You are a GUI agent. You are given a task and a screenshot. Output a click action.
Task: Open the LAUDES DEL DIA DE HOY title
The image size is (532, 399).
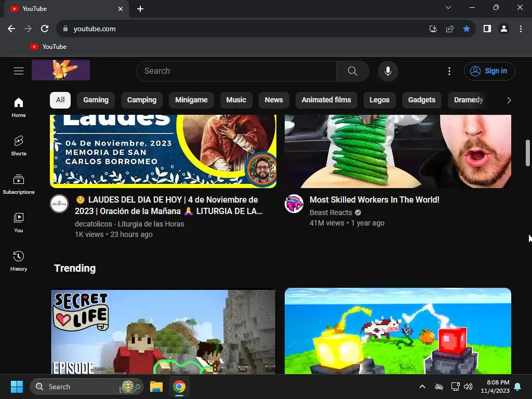169,205
